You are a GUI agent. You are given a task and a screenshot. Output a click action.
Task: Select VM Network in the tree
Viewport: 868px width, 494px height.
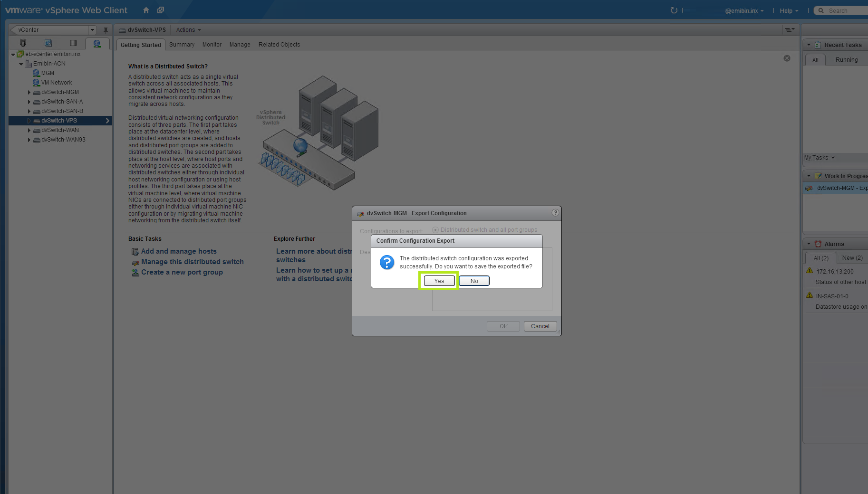coord(57,83)
